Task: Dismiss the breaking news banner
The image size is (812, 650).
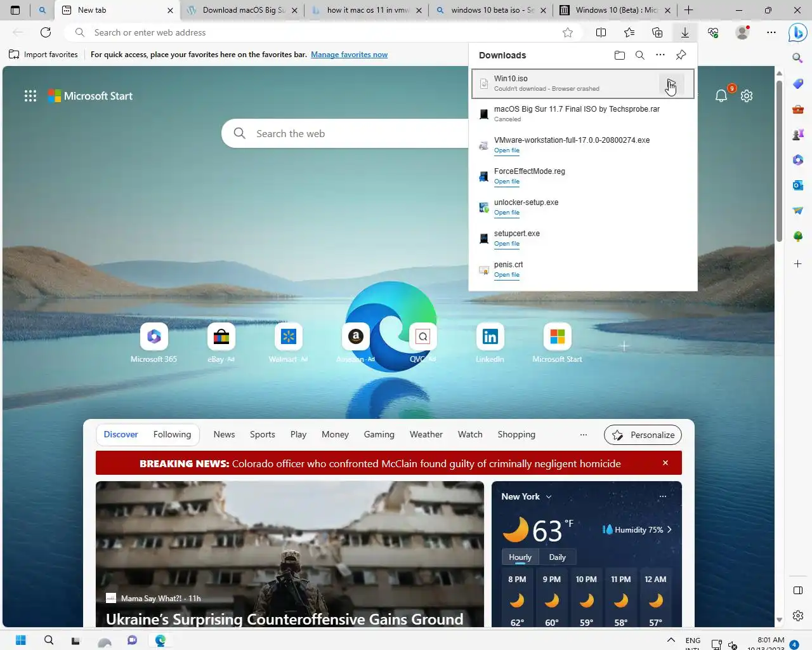Action: click(665, 463)
